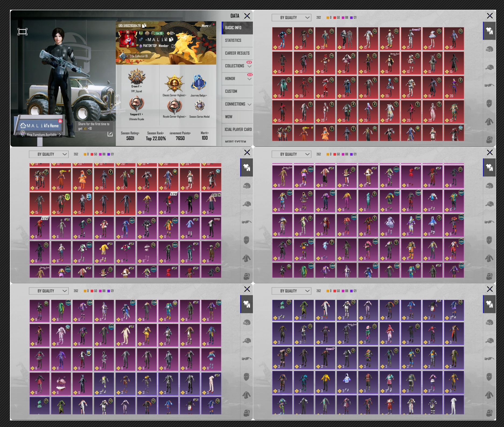Copy the player name -MALikl

point(171,39)
